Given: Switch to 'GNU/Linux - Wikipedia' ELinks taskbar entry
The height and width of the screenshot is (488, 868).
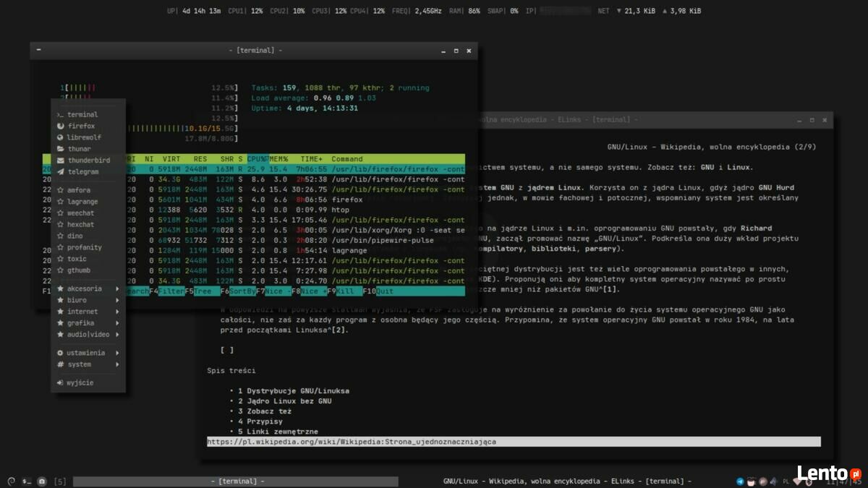Looking at the screenshot, I should click(567, 481).
